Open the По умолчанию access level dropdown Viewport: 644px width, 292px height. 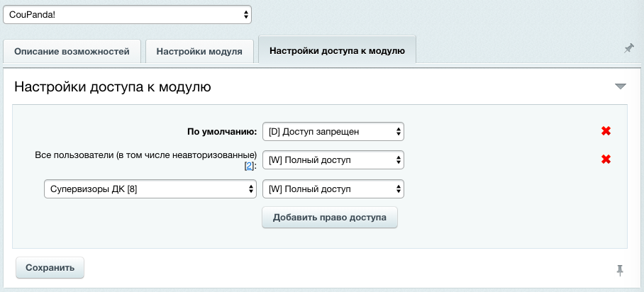point(333,131)
